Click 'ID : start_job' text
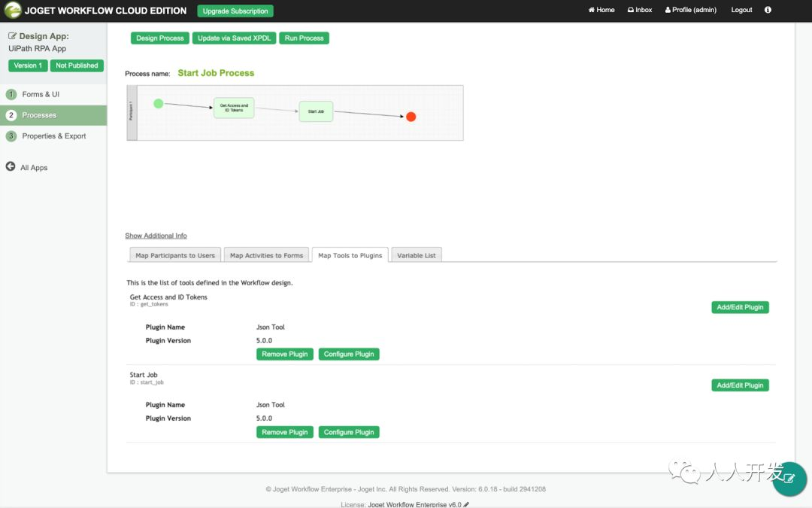This screenshot has height=508, width=812. pyautogui.click(x=147, y=382)
